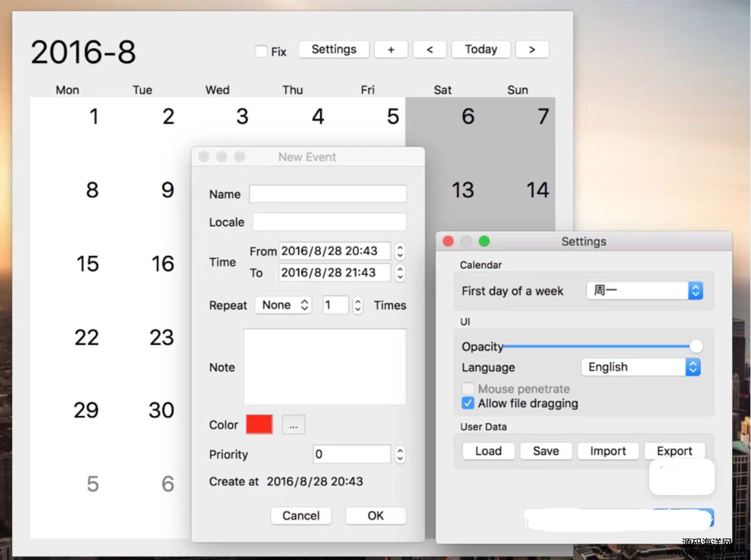Add a new event with the + button
The height and width of the screenshot is (560, 751).
point(391,50)
